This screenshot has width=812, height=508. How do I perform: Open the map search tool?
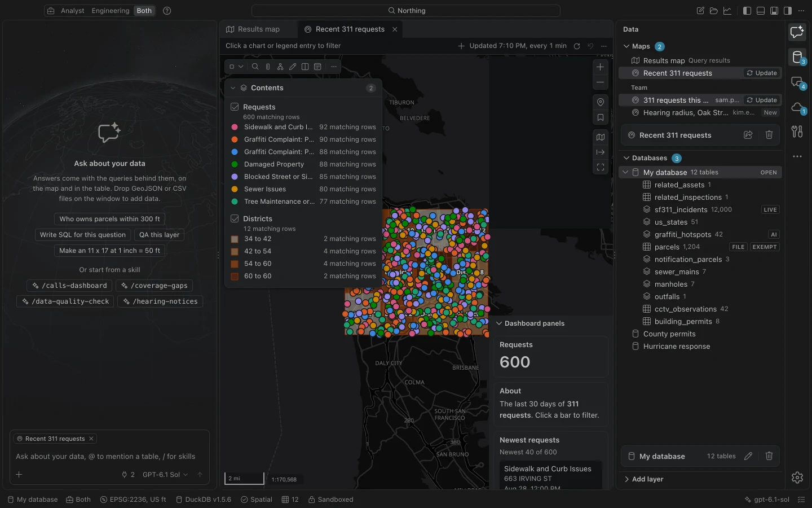255,67
